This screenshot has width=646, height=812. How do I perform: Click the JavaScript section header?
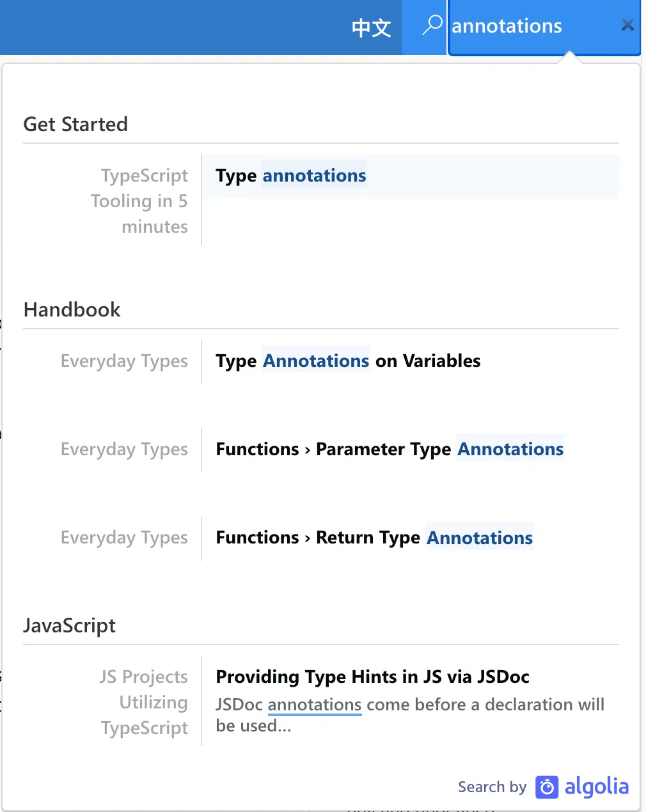[x=69, y=625]
